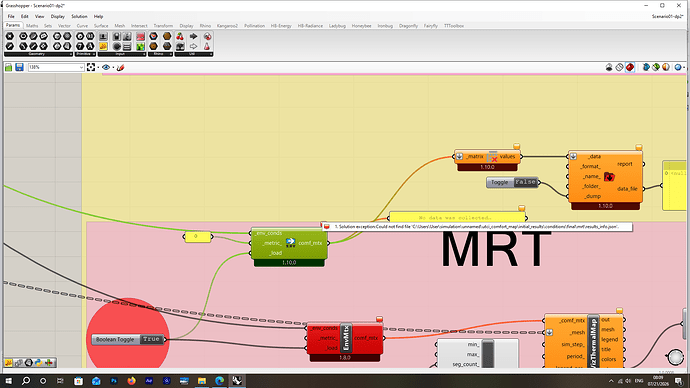
Task: Click the Zoom Extents icon
Action: click(x=91, y=67)
